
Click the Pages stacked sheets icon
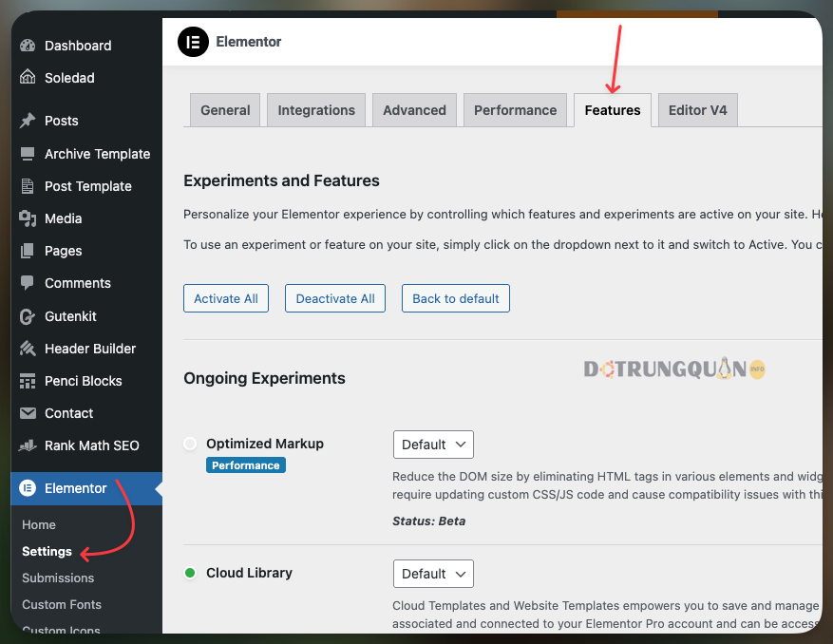coord(28,251)
